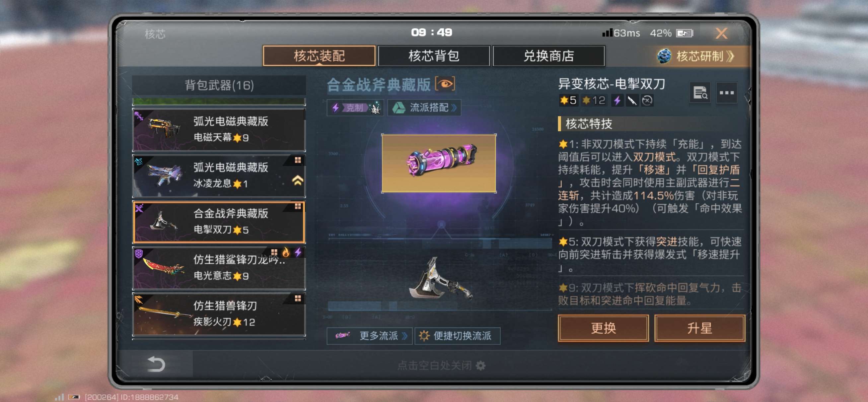Toggle the eye preview icon beside 合金战斧典藏版
Screen dimensions: 868x402
[x=445, y=84]
